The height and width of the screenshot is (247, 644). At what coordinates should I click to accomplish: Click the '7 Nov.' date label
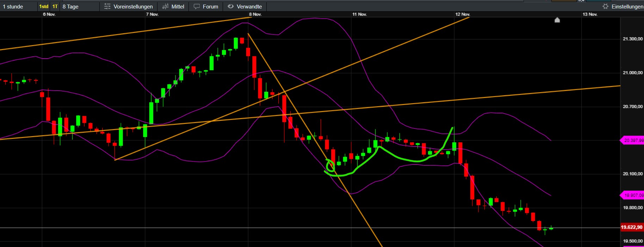tap(152, 14)
